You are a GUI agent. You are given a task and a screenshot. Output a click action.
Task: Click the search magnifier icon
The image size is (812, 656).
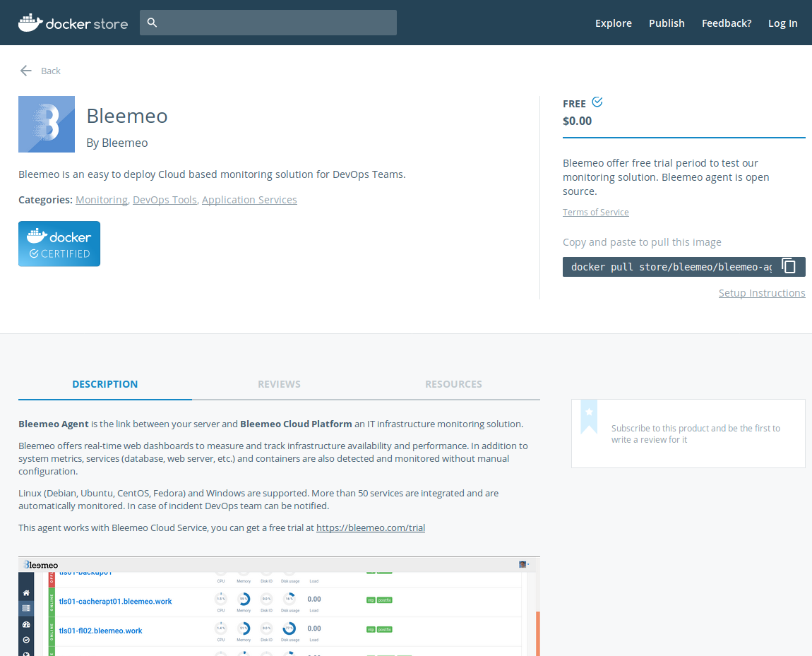click(152, 23)
